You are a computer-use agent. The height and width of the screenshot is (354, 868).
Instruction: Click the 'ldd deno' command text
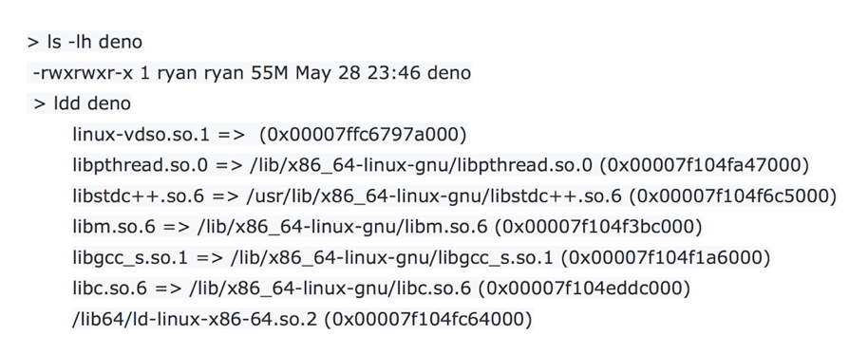pyautogui.click(x=92, y=103)
